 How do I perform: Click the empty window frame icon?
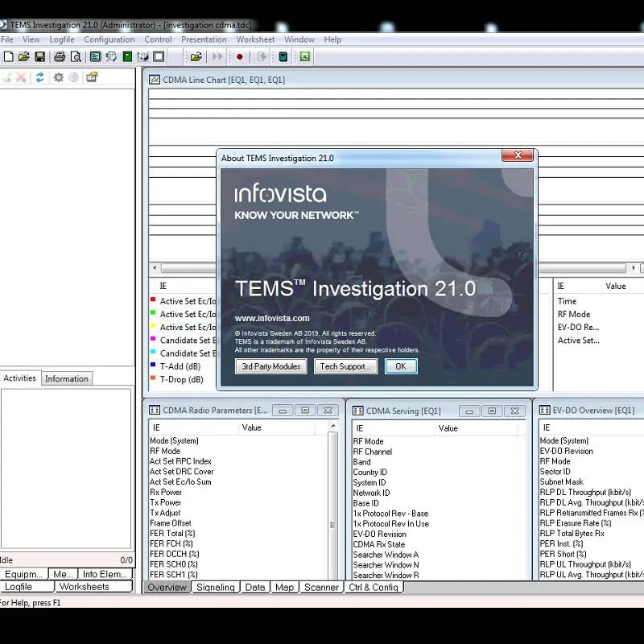tap(159, 56)
